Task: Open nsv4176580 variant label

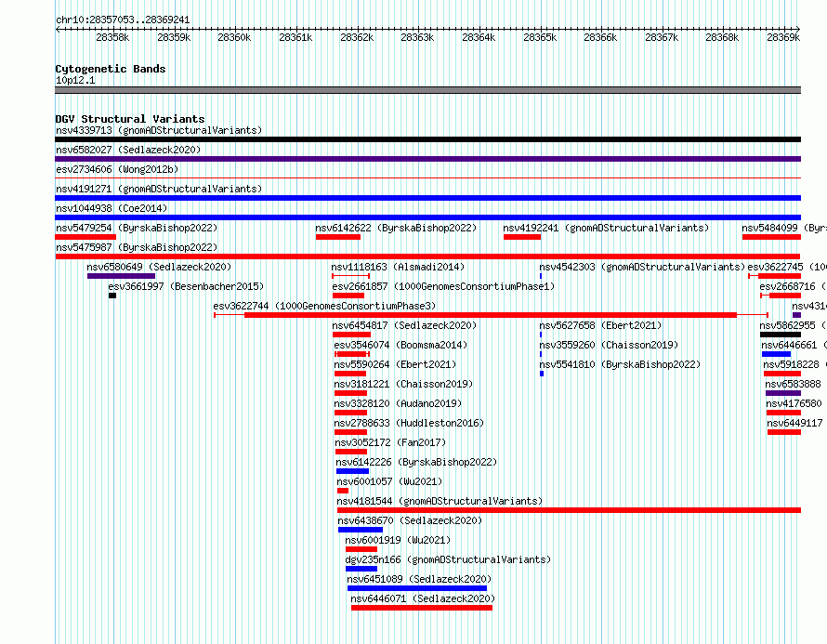Action: [794, 403]
